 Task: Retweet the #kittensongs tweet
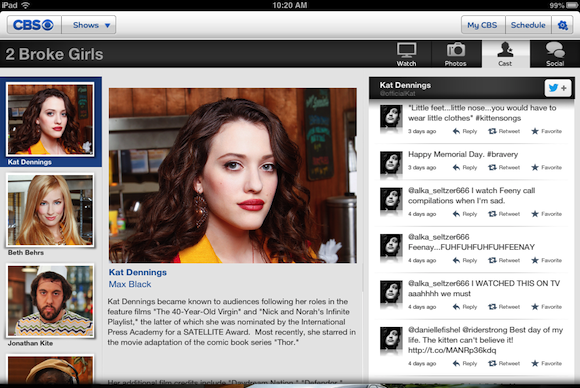tap(504, 131)
